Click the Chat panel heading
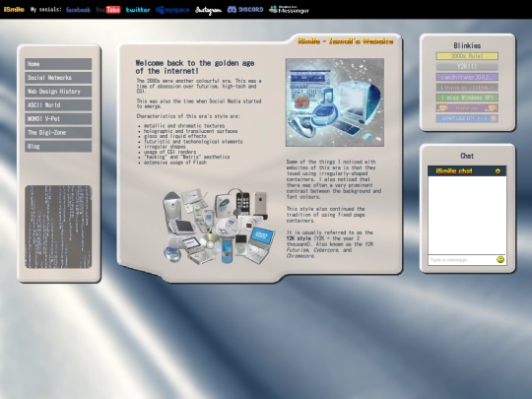Screen dimensions: 532x399 pos(467,156)
